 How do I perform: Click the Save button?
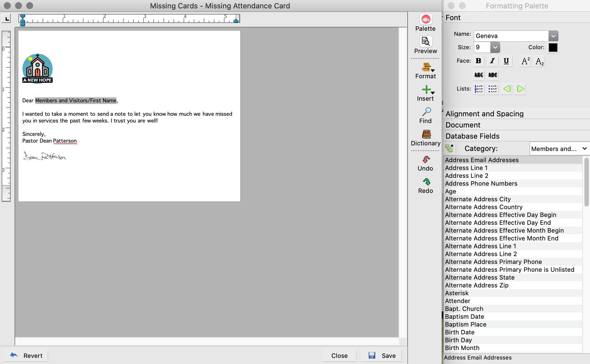382,356
